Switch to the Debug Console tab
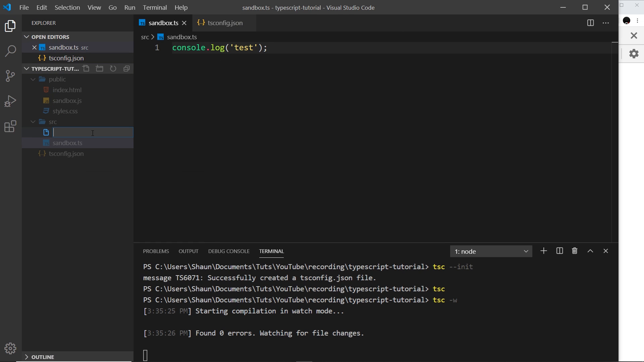The width and height of the screenshot is (644, 362). tap(229, 251)
